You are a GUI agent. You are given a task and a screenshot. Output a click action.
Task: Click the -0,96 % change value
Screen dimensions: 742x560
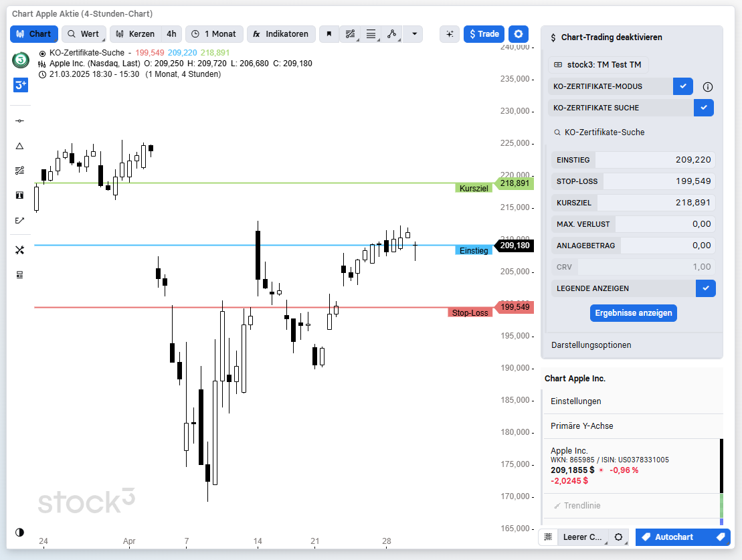(624, 470)
